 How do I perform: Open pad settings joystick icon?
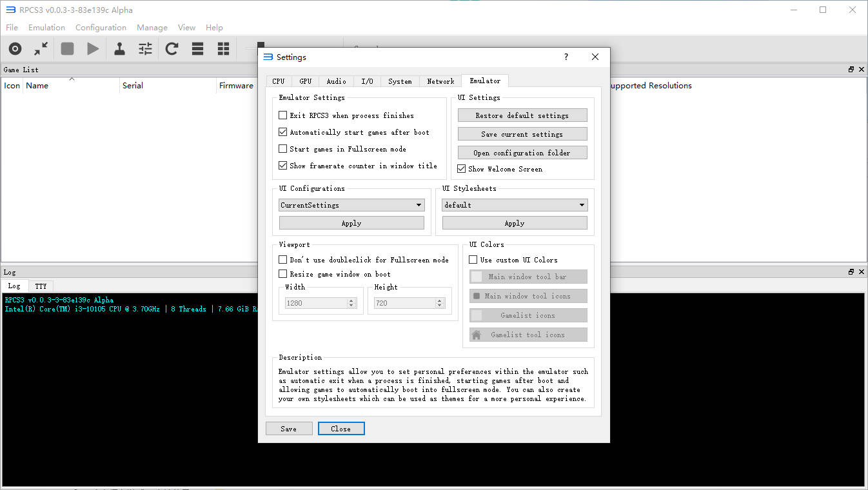pos(119,49)
